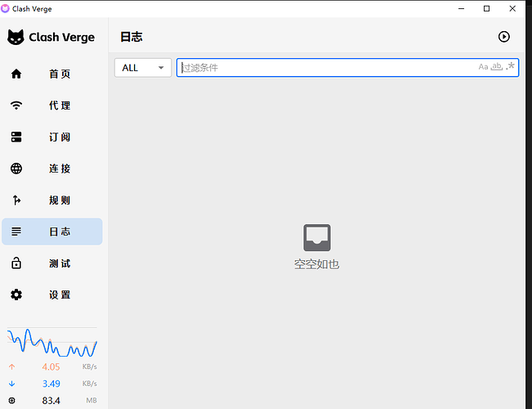Viewport: 532px width, 409px height.
Task: Open the 设置 settings page
Action: [52, 294]
